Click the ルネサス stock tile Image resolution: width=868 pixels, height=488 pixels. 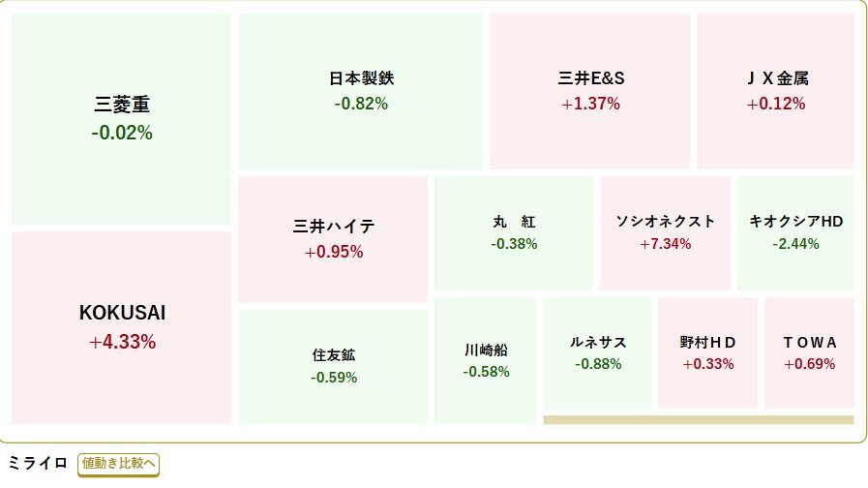click(x=597, y=352)
